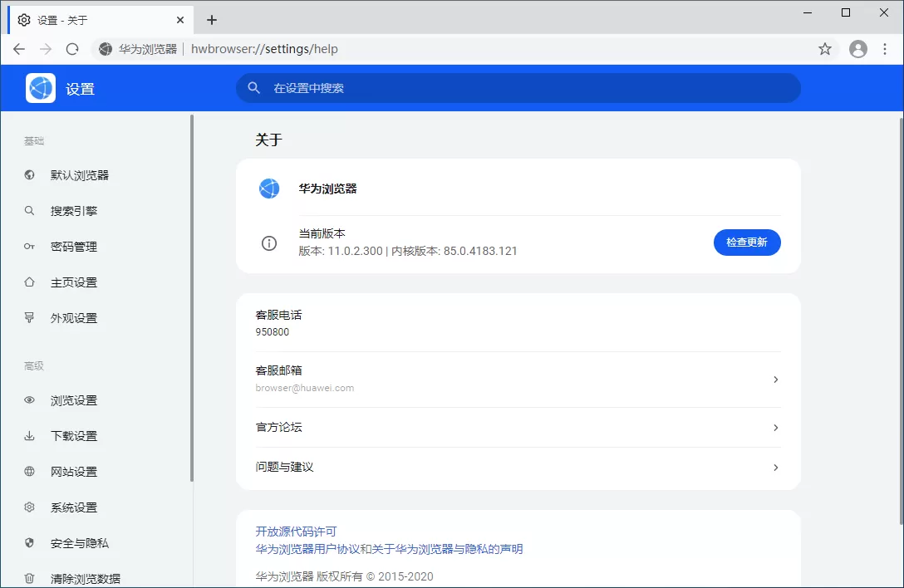Viewport: 904px width, 588px height.
Task: Click the reload page icon
Action: [72, 49]
